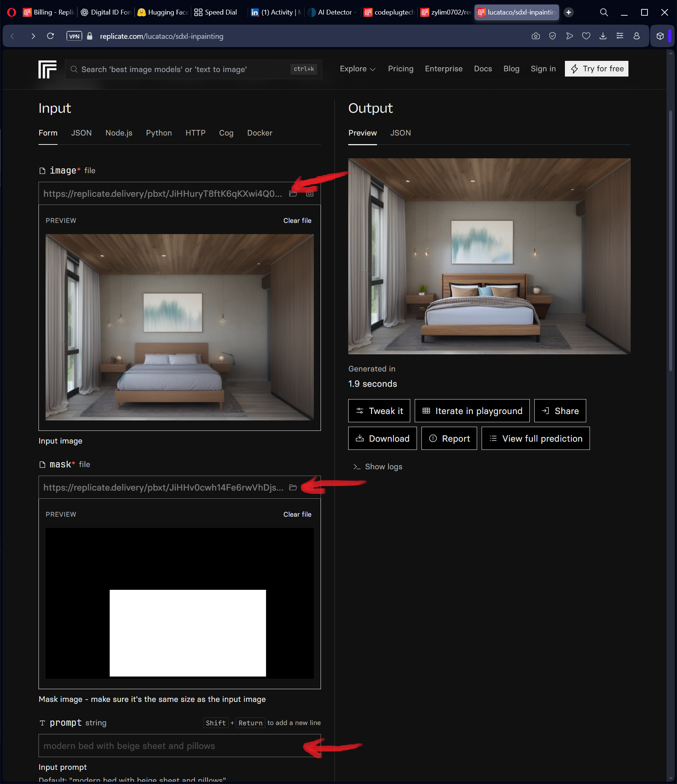Expand the Explore dropdown menu

click(x=357, y=69)
